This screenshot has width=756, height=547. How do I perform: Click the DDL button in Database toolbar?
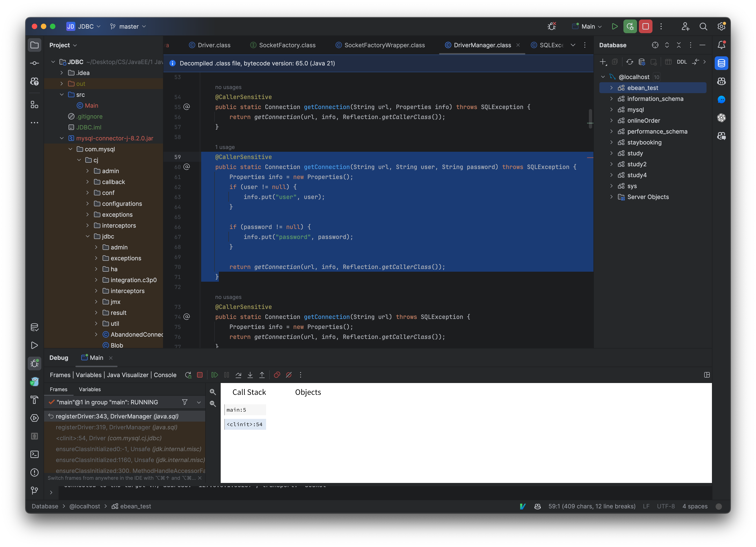682,62
